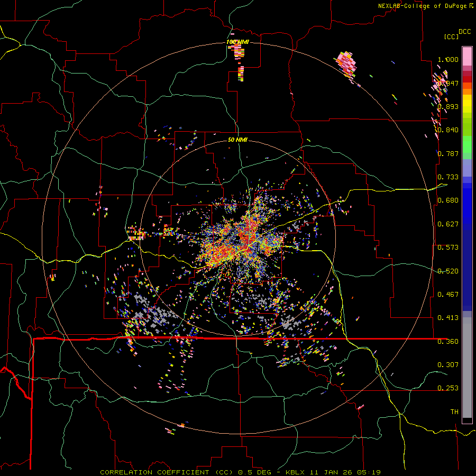Click the 0.360 scale value

[x=448, y=342]
